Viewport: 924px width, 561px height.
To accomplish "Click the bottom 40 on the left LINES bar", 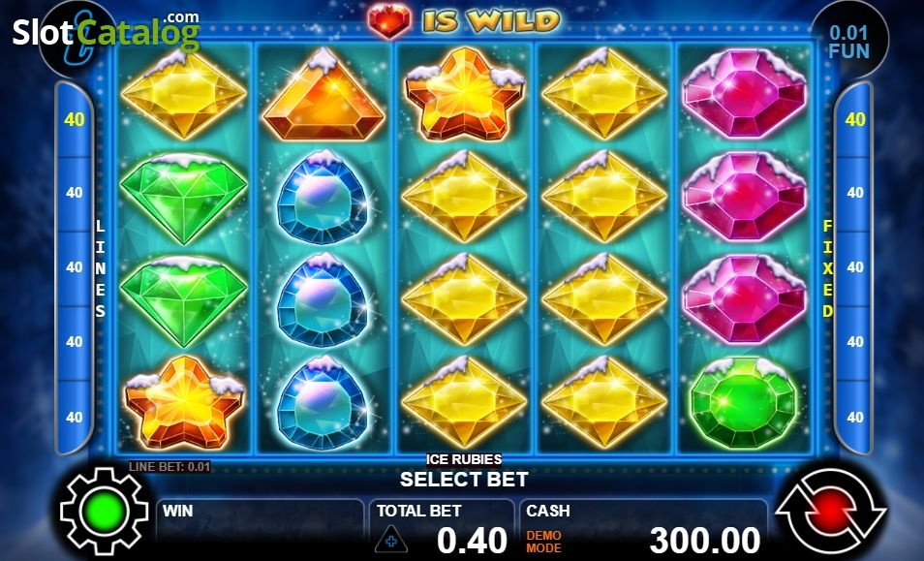I will point(75,418).
